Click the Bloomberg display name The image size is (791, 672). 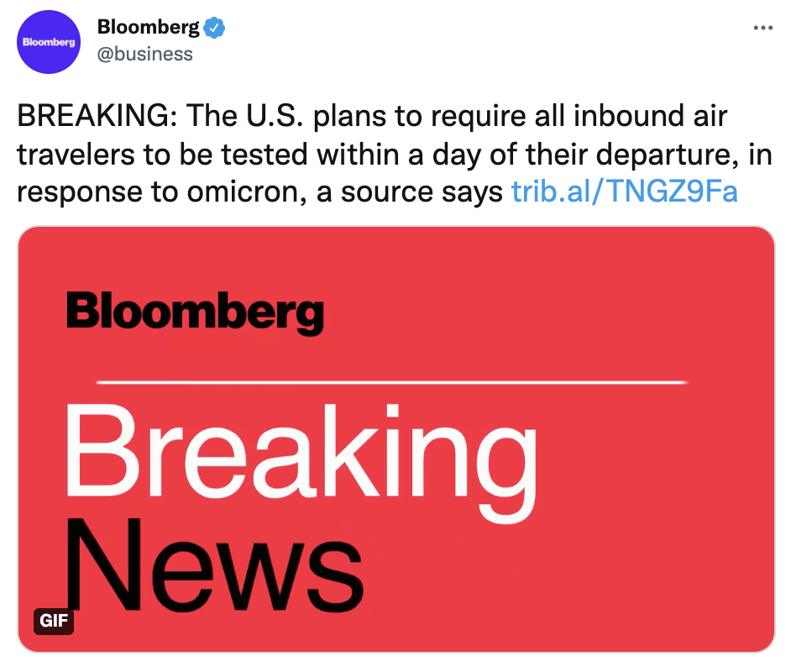(x=149, y=27)
